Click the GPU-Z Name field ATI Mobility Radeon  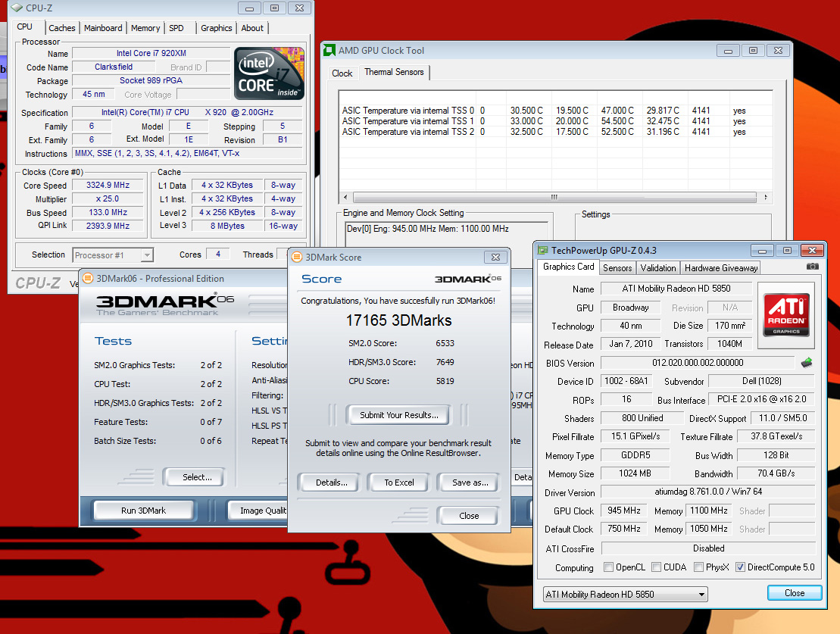click(676, 289)
